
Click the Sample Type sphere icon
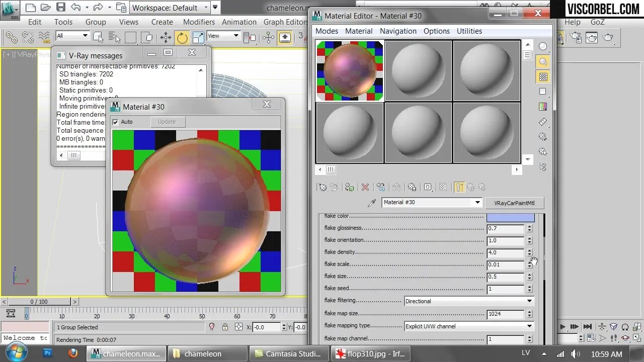point(543,46)
